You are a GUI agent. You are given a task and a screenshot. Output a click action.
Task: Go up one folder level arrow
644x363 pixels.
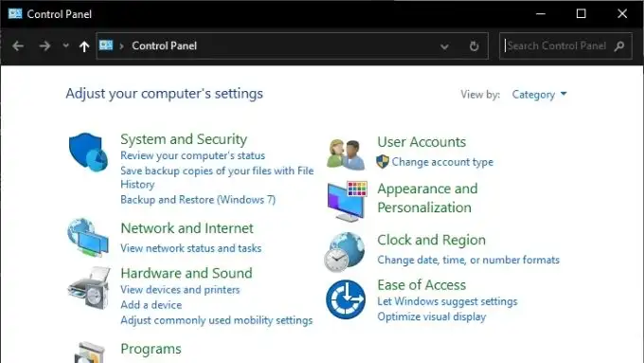point(84,46)
